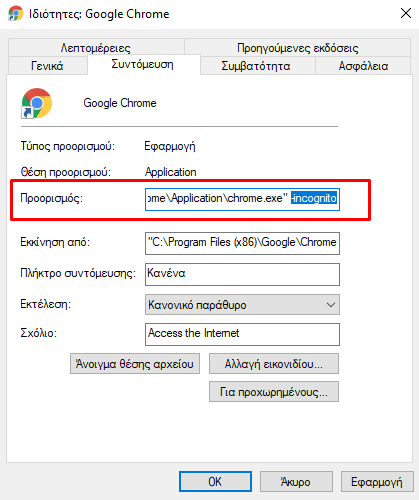This screenshot has height=500, width=419.
Task: Click the Chrome icon in title bar
Action: [x=16, y=14]
